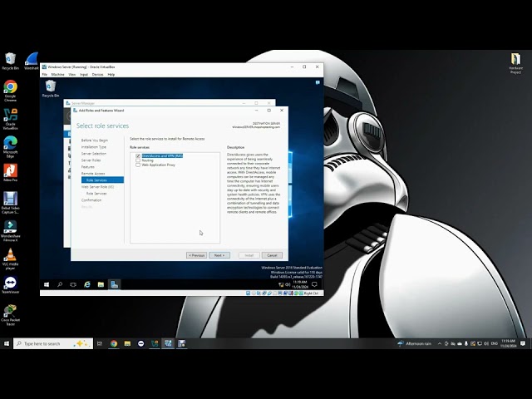Viewport: 532px width, 399px height.
Task: Switch to TeamViewer in host taskbar
Action: [140, 343]
